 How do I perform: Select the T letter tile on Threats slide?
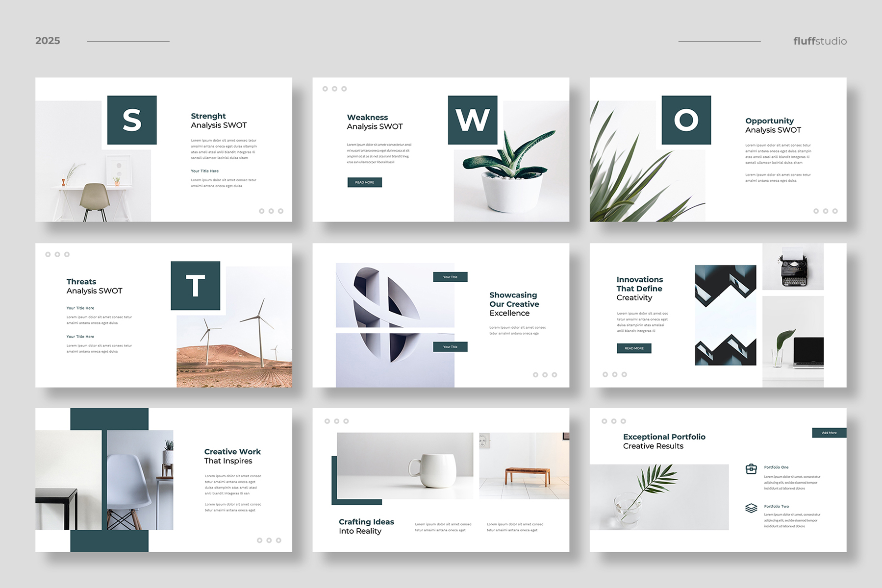pyautogui.click(x=195, y=286)
